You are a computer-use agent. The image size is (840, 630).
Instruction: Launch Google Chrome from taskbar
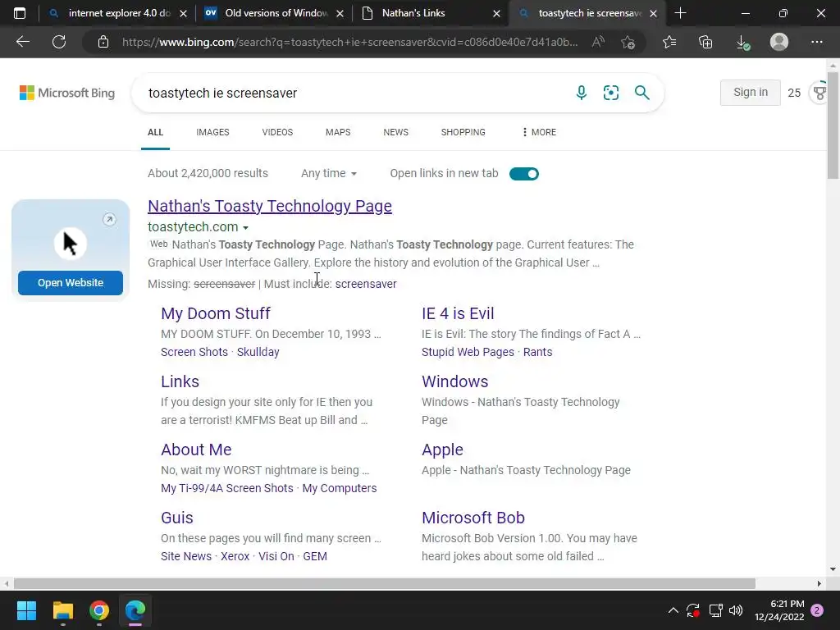click(99, 610)
